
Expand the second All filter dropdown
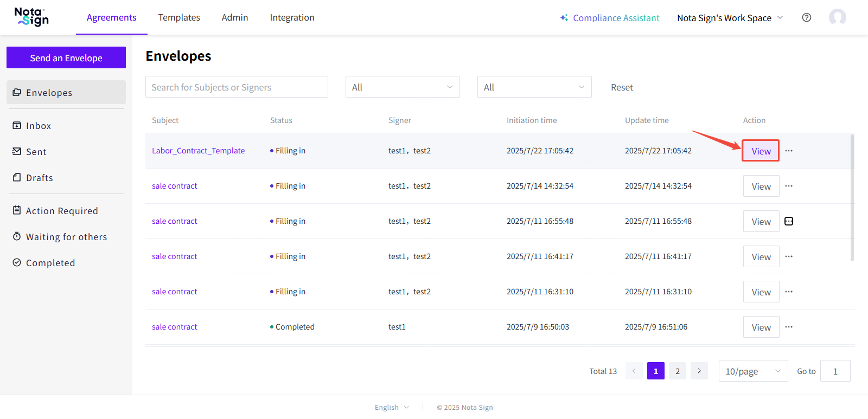[534, 87]
